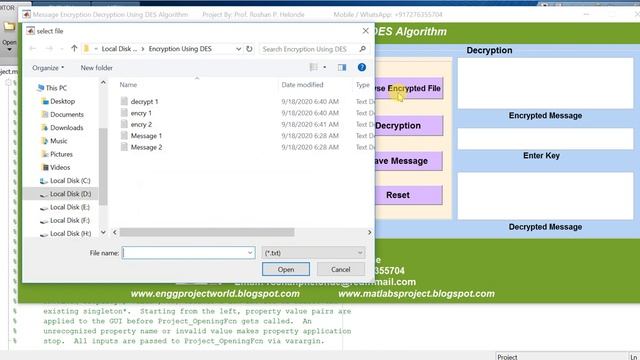Click horizontal scrollbar right arrow

click(369, 232)
